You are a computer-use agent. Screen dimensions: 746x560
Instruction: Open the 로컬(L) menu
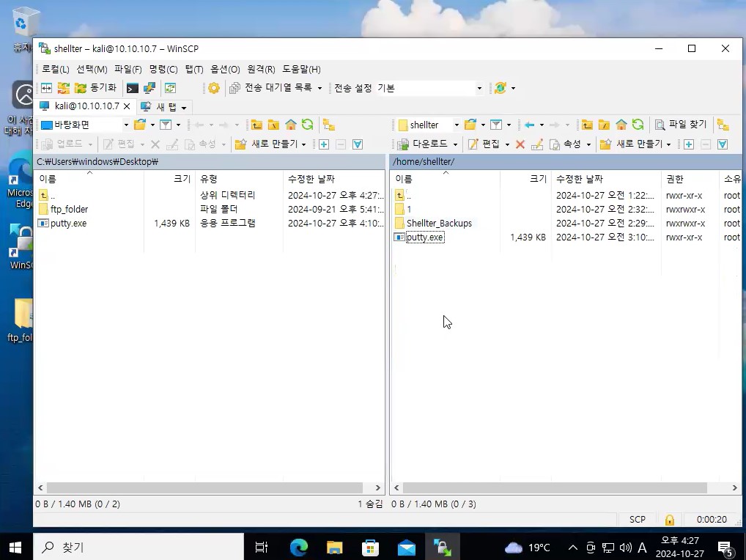55,70
